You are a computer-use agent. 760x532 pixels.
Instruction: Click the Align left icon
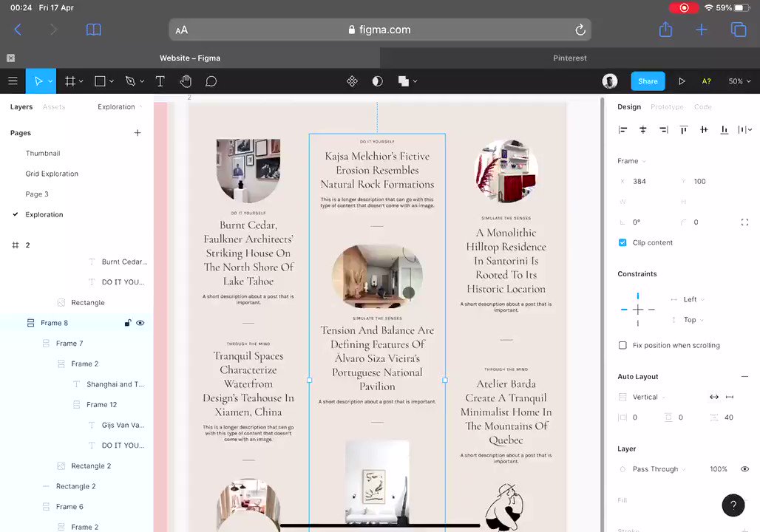coord(622,129)
